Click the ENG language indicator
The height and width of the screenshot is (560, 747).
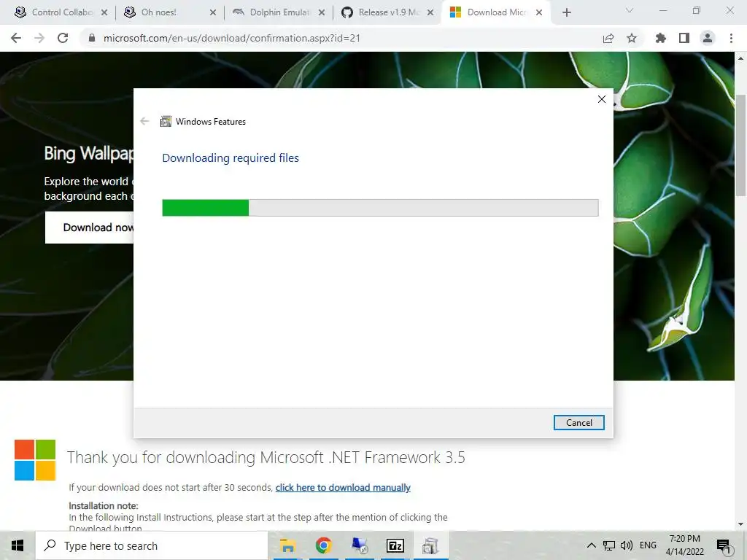point(648,545)
